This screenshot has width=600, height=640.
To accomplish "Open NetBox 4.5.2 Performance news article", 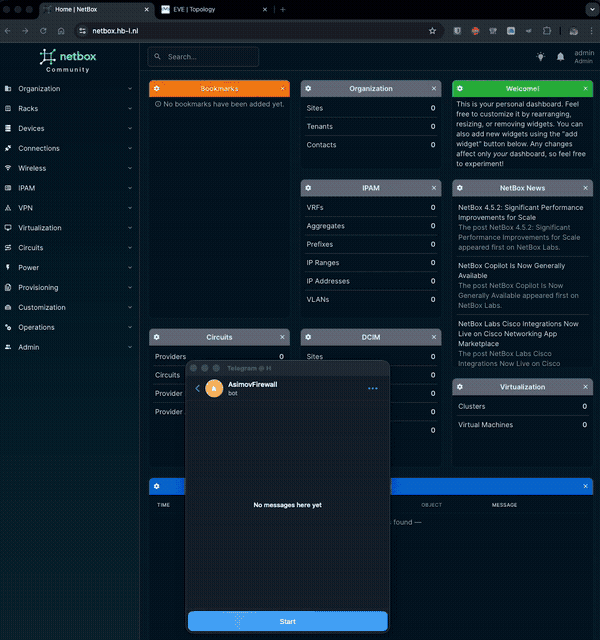I will tap(520, 212).
